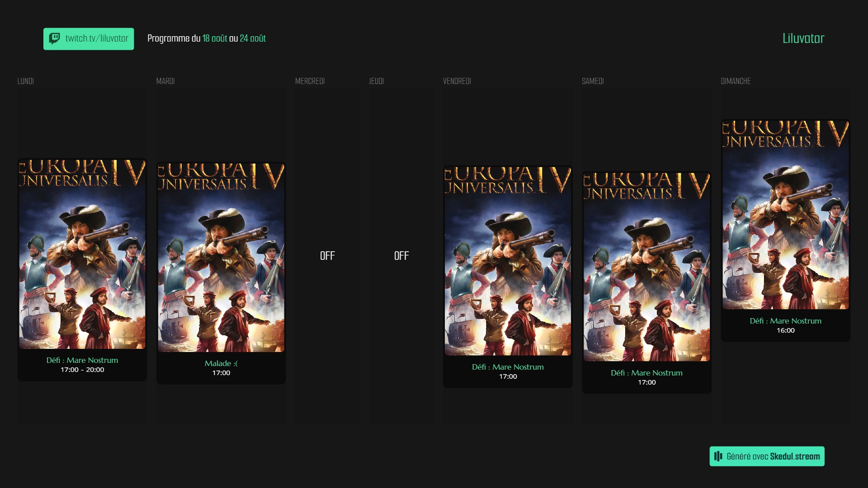Open Friday's Europa Universalis IV cover
This screenshot has height=488, width=868.
click(508, 261)
